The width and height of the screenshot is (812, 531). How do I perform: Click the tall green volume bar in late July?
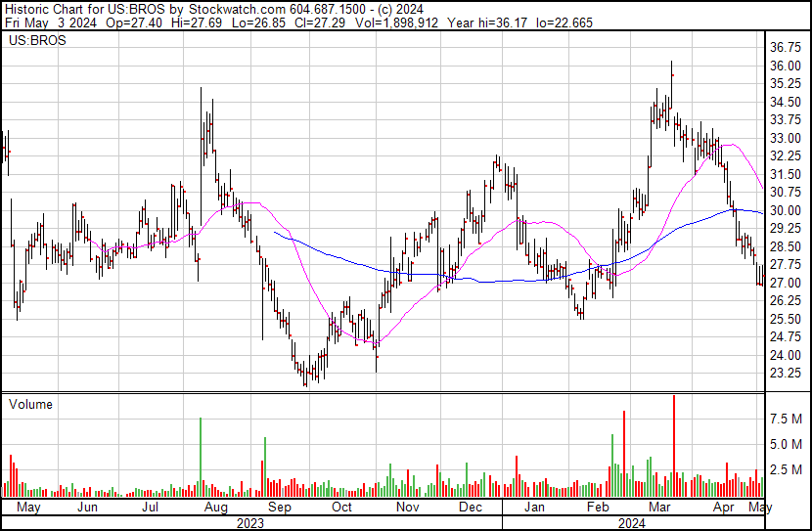[201, 458]
